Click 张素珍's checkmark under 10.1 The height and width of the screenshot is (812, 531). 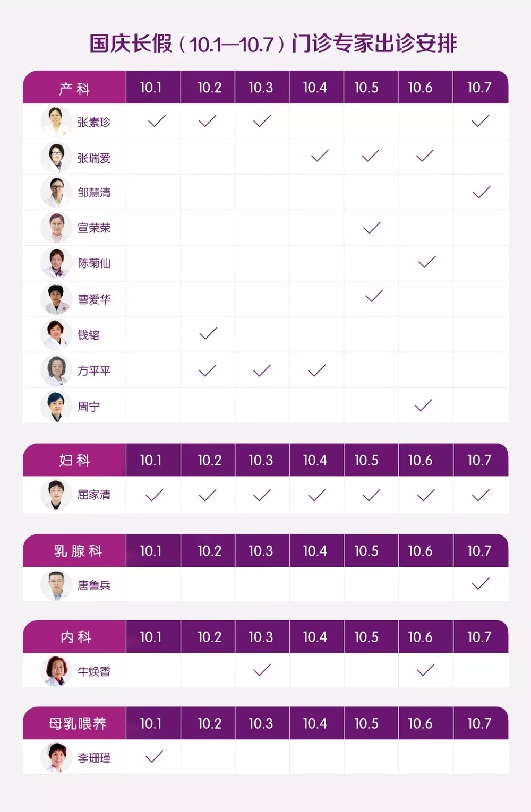point(157,121)
